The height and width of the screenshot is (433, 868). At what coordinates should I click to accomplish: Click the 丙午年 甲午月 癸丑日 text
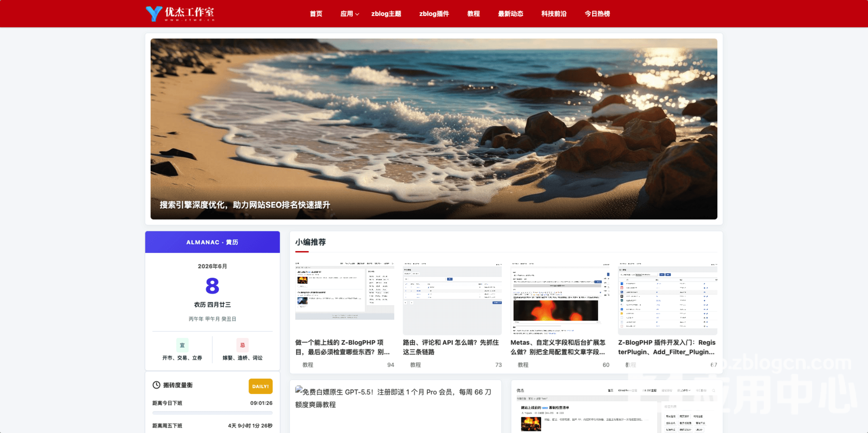point(212,319)
